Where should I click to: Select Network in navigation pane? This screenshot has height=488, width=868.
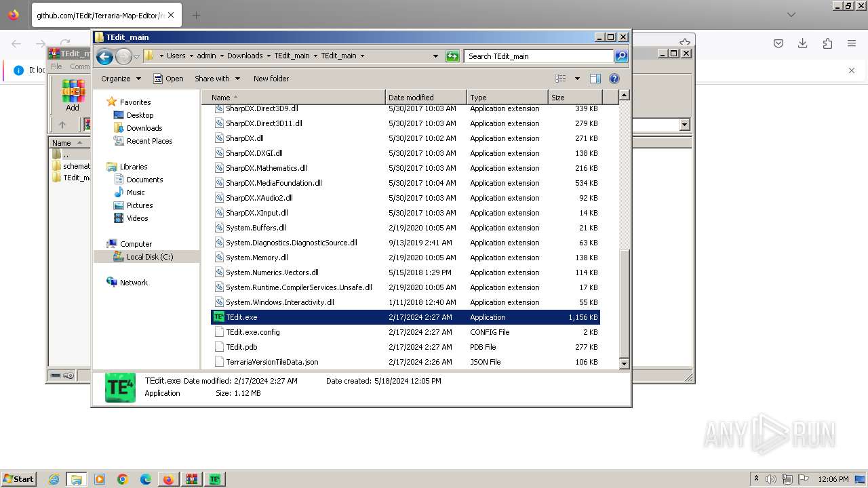click(x=134, y=283)
